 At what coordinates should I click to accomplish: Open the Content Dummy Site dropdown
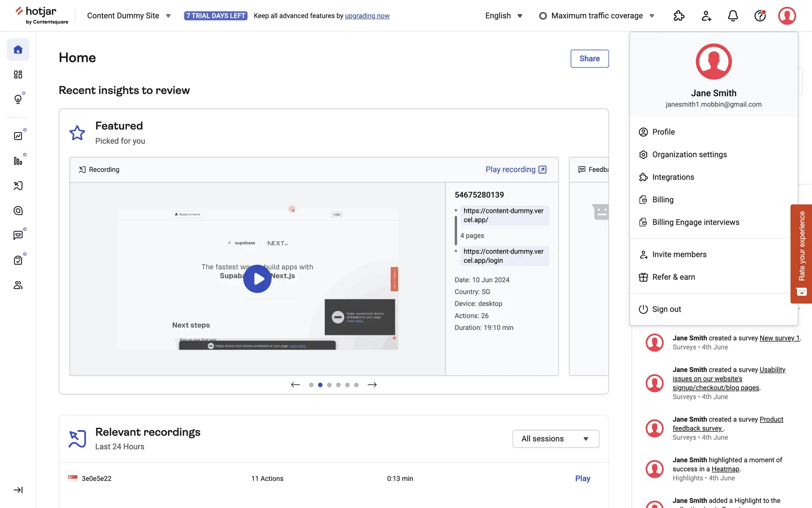(x=129, y=16)
